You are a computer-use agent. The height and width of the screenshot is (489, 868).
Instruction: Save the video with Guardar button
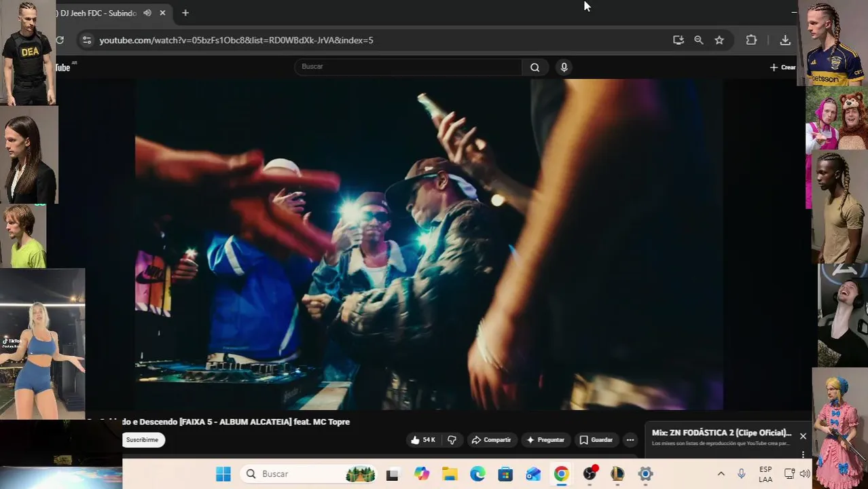596,440
